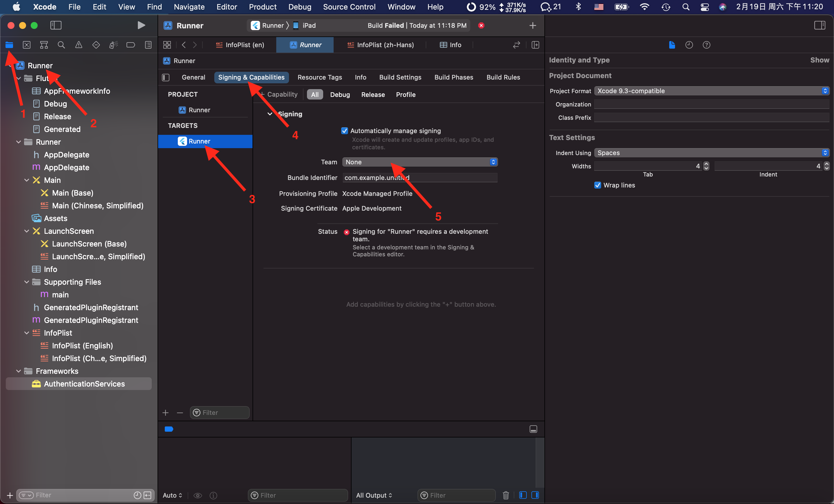Add a capability with + Capability
834x504 pixels.
tap(279, 94)
